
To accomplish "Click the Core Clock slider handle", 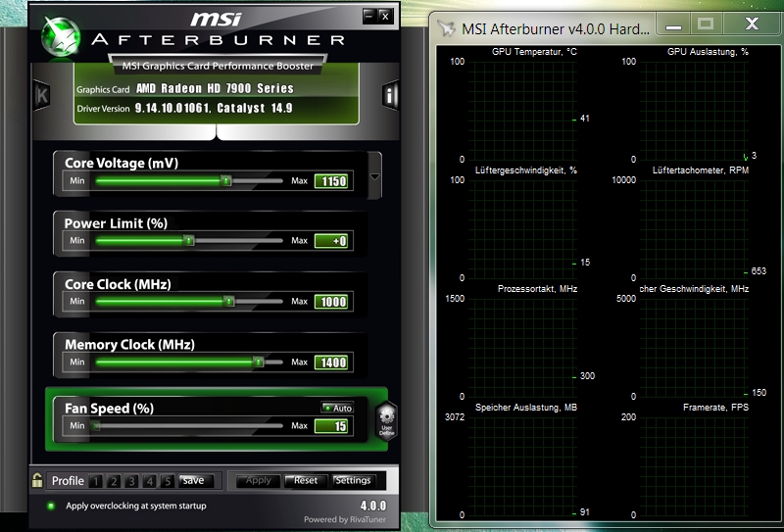I will [x=229, y=302].
